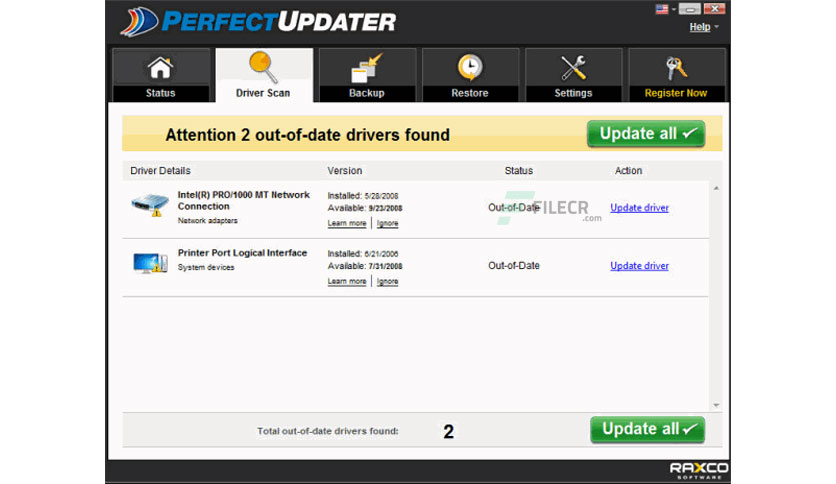Open the Settings tools icon
Screen dimensions: 836x484
[573, 68]
